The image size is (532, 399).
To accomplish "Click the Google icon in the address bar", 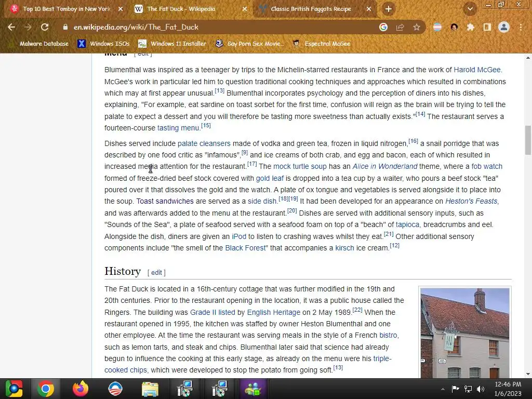I will tap(383, 27).
